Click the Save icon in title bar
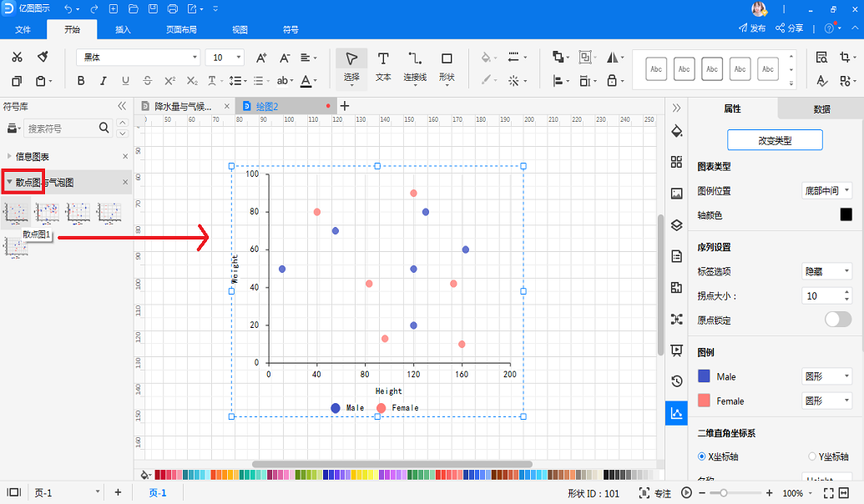The image size is (864, 504). coord(153,9)
